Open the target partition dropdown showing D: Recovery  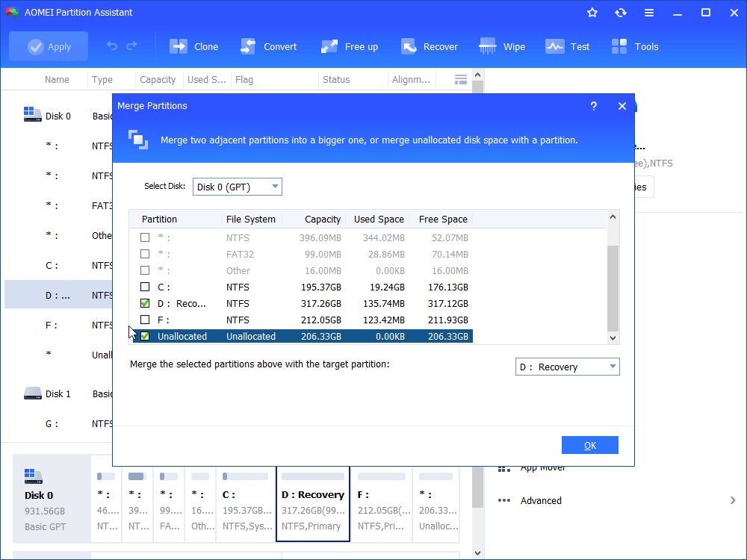(568, 367)
